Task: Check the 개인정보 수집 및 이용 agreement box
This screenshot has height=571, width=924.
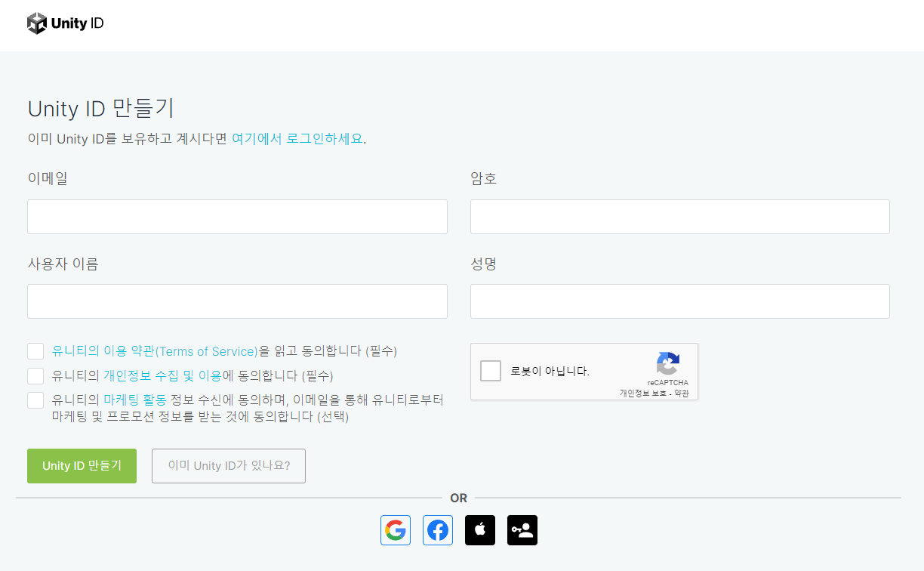Action: pyautogui.click(x=35, y=375)
